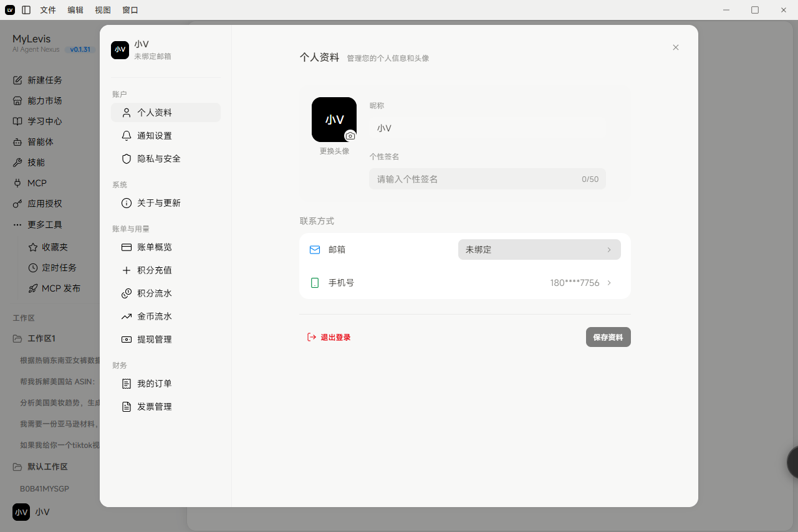Open 发票管理 document item
798x532 pixels.
coord(166,407)
